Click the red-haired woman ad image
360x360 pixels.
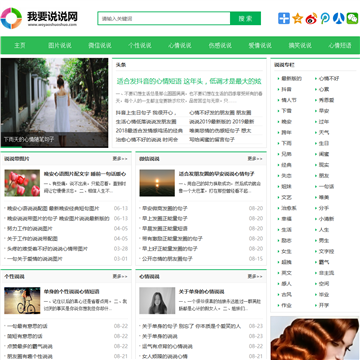pyautogui.click(x=315, y=338)
